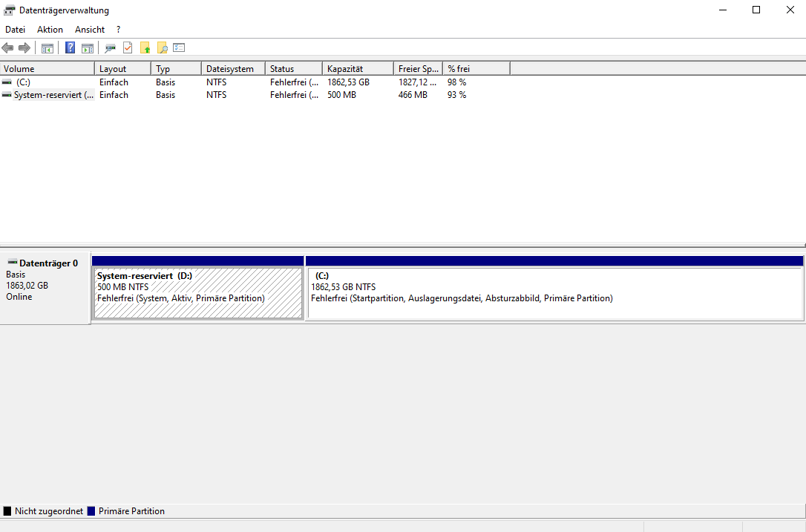Select the Datenträger 0 disk label panel

click(x=45, y=287)
